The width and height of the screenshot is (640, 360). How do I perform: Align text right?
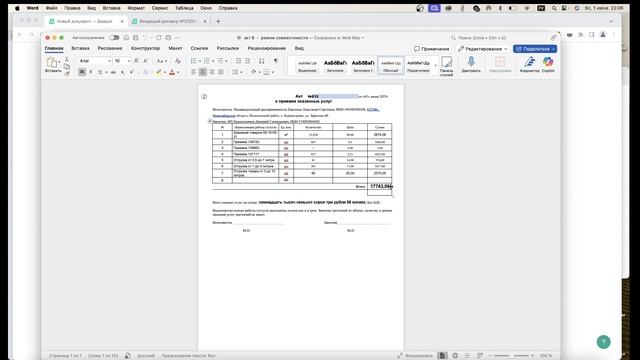click(211, 72)
